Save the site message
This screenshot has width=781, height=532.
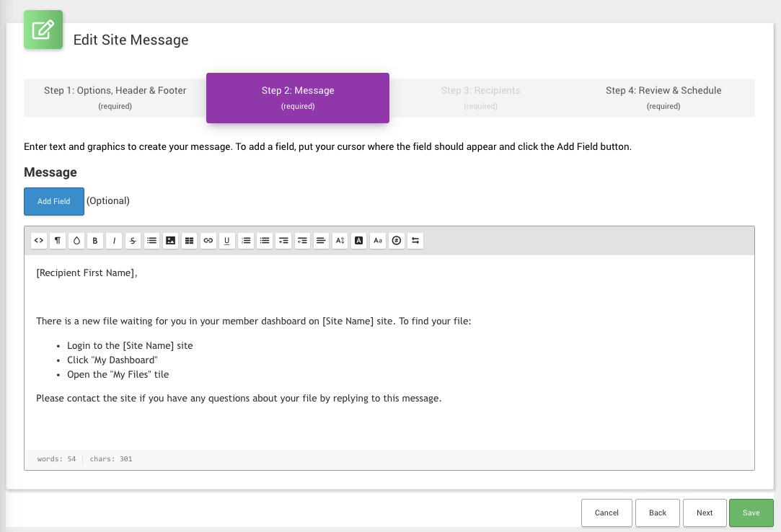pyautogui.click(x=751, y=513)
